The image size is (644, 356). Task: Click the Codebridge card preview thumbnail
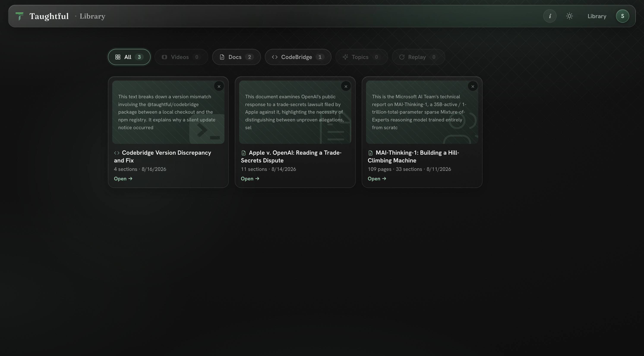coord(168,112)
